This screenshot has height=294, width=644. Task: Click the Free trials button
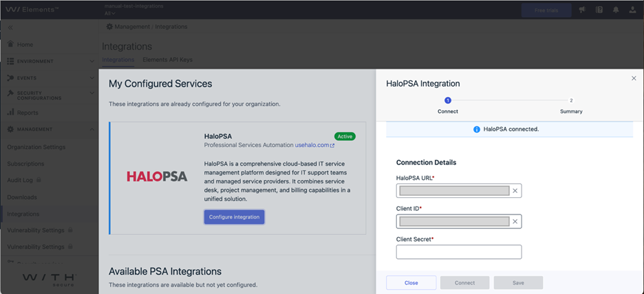pos(546,10)
